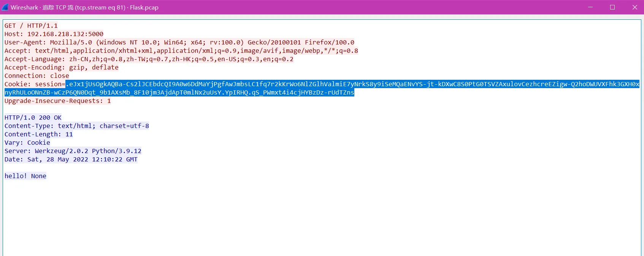Click the Accept text/html header line

pyautogui.click(x=181, y=51)
